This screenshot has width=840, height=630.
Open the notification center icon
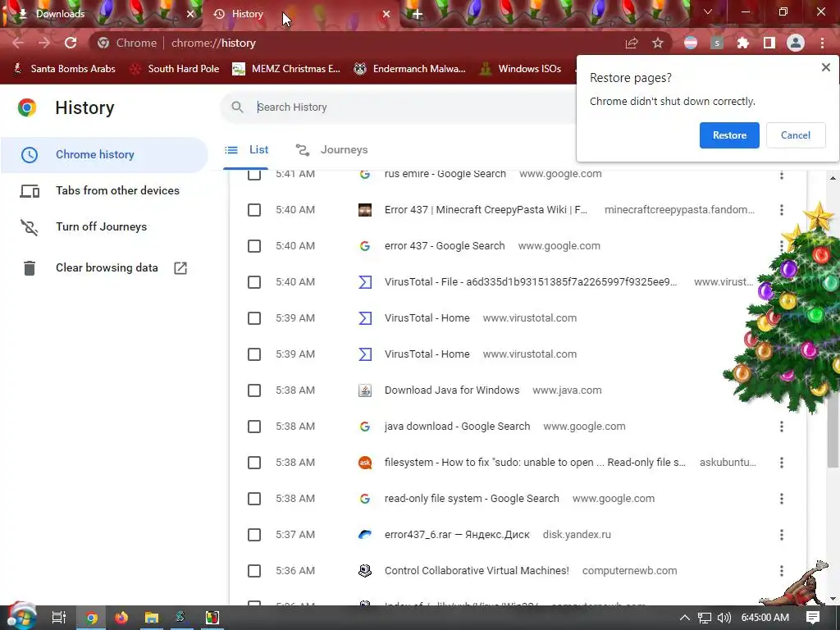(813, 618)
